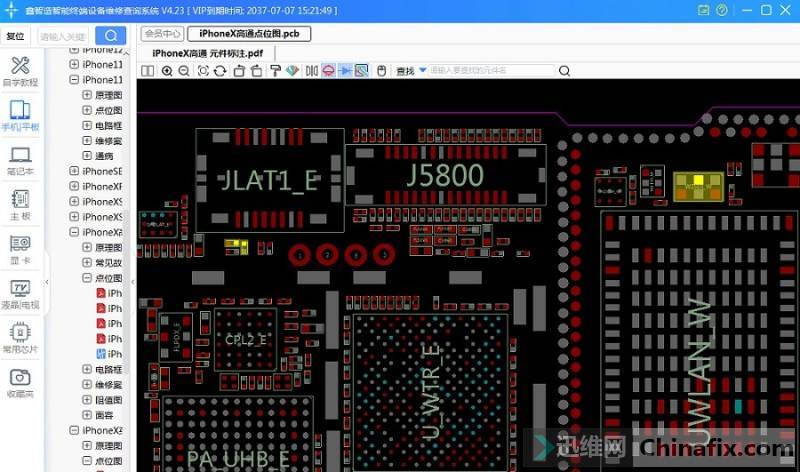Screen dimensions: 800x472
Task: Click the zoom out magnifier icon
Action: click(x=184, y=71)
